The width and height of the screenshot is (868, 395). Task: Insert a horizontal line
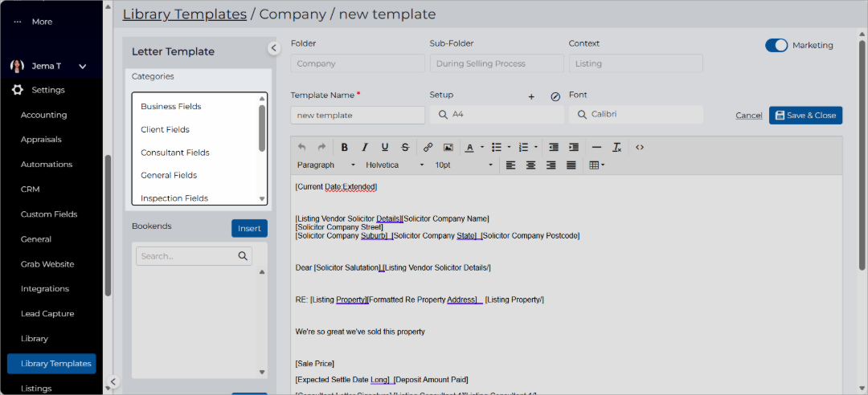(x=596, y=147)
